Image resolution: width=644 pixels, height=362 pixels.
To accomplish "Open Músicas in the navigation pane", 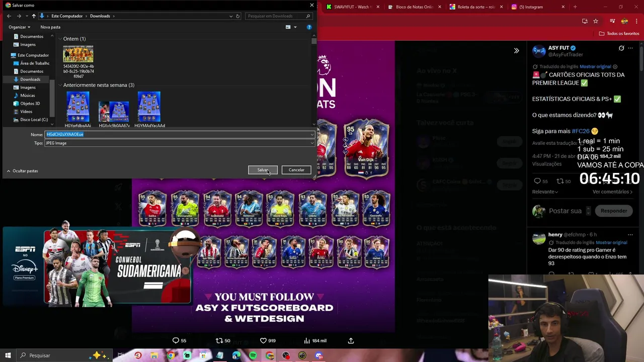I will pyautogui.click(x=24, y=96).
